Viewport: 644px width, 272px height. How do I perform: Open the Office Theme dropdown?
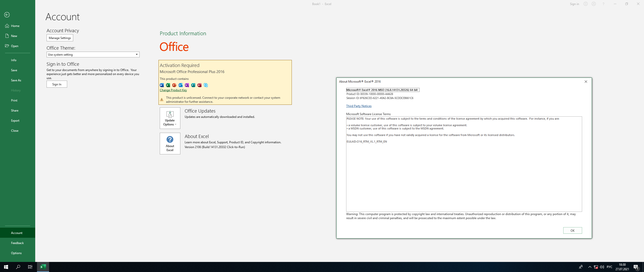coord(93,55)
